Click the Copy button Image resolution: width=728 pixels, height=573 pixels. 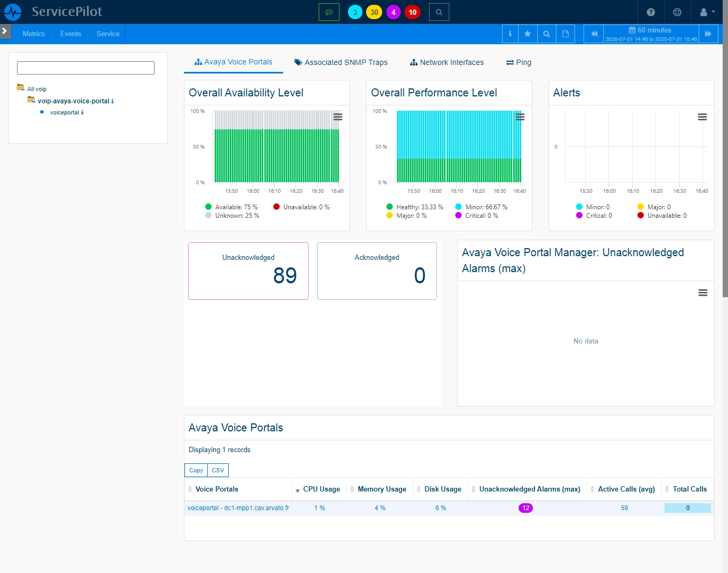click(196, 470)
